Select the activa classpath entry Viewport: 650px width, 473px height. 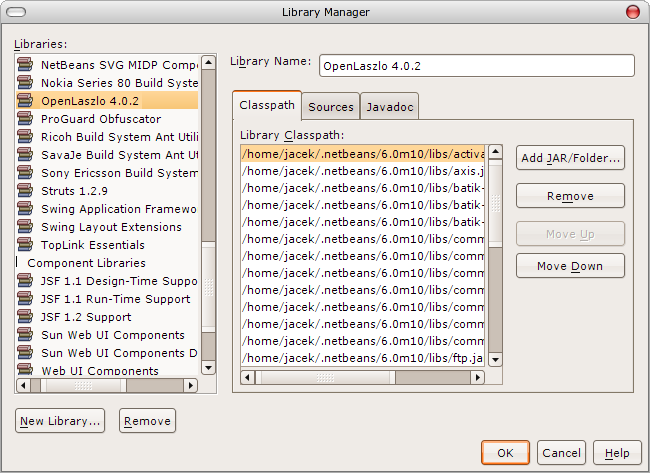pos(363,154)
